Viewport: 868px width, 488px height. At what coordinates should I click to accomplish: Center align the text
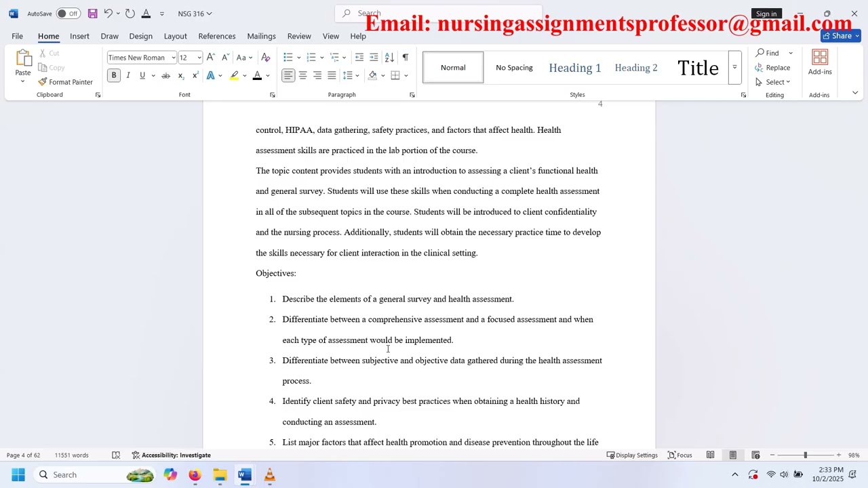[x=303, y=75]
